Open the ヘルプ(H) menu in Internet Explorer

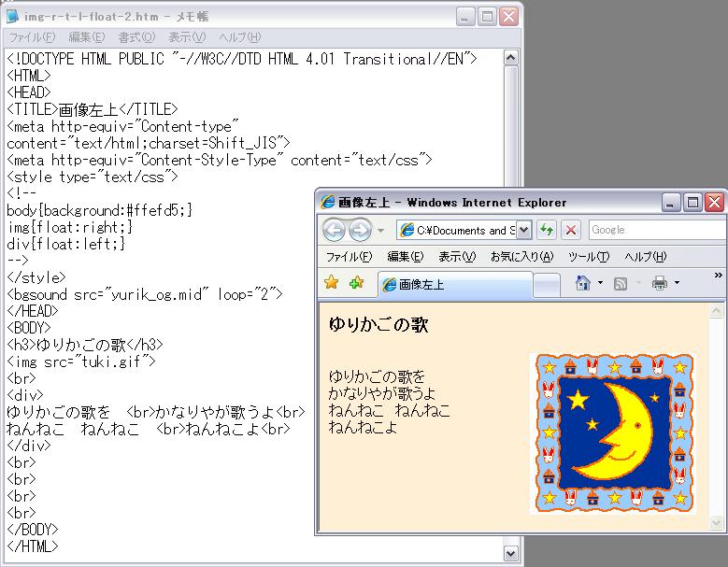click(646, 257)
